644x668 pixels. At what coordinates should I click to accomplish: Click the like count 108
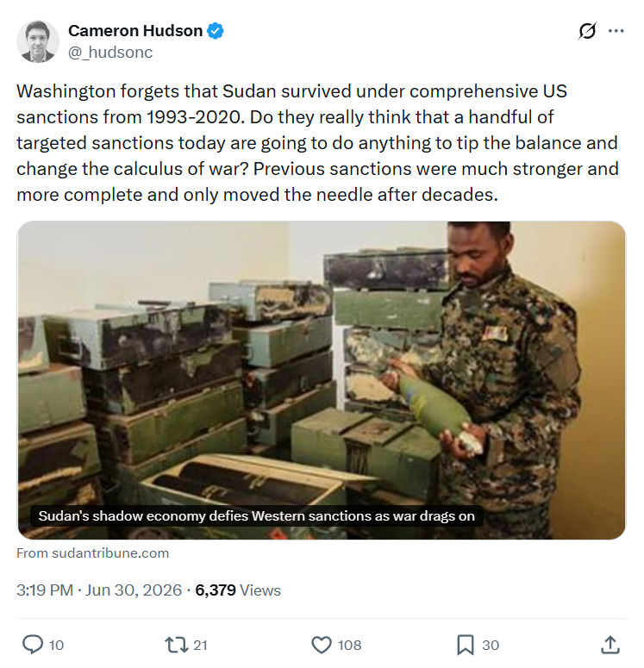(349, 645)
